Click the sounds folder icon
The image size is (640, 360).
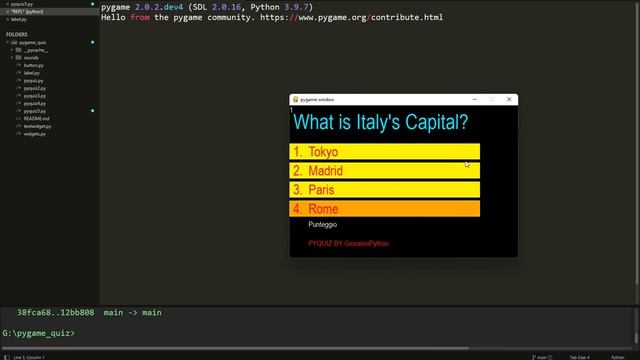(18, 58)
